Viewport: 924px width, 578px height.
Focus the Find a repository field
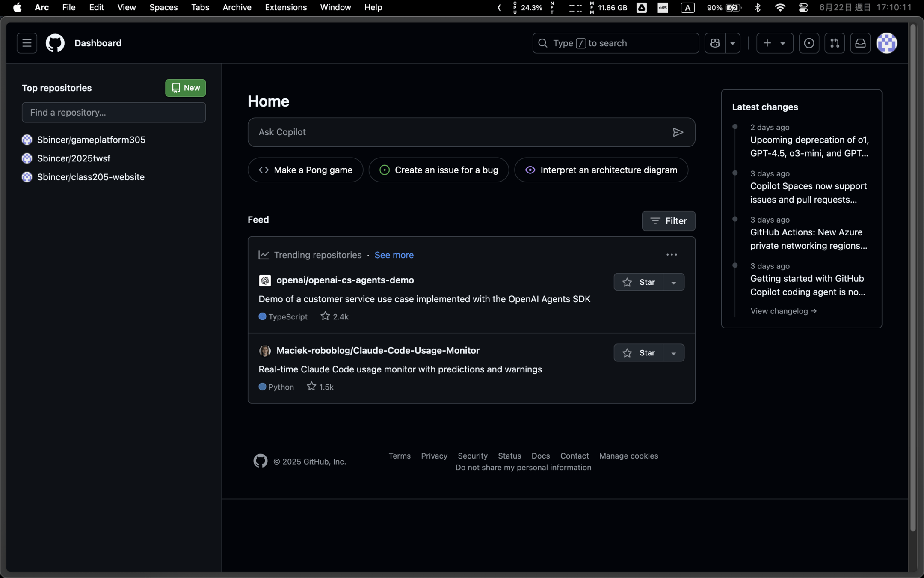(113, 112)
